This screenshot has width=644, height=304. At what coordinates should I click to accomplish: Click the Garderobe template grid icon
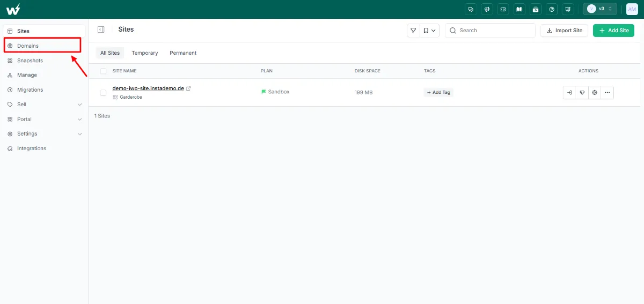(x=115, y=97)
